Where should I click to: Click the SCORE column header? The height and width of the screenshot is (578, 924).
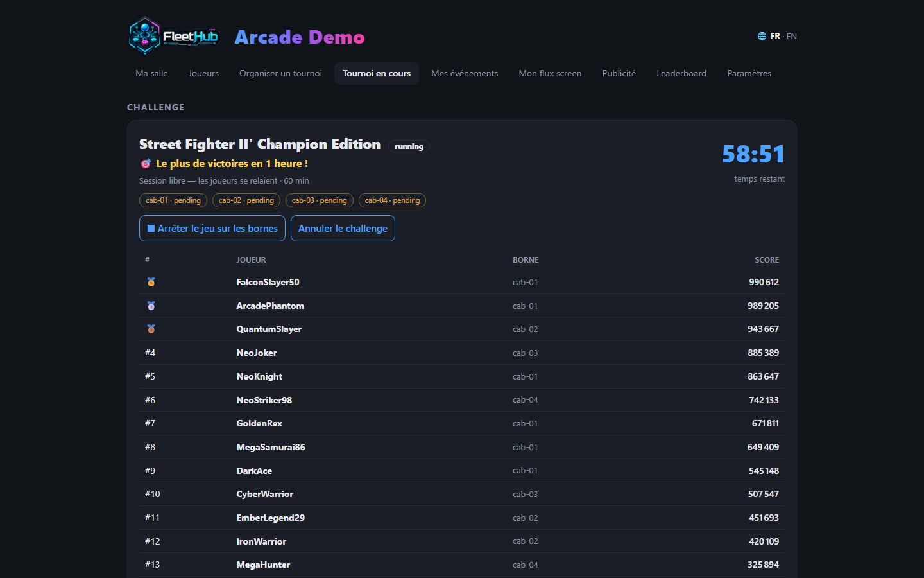click(767, 260)
